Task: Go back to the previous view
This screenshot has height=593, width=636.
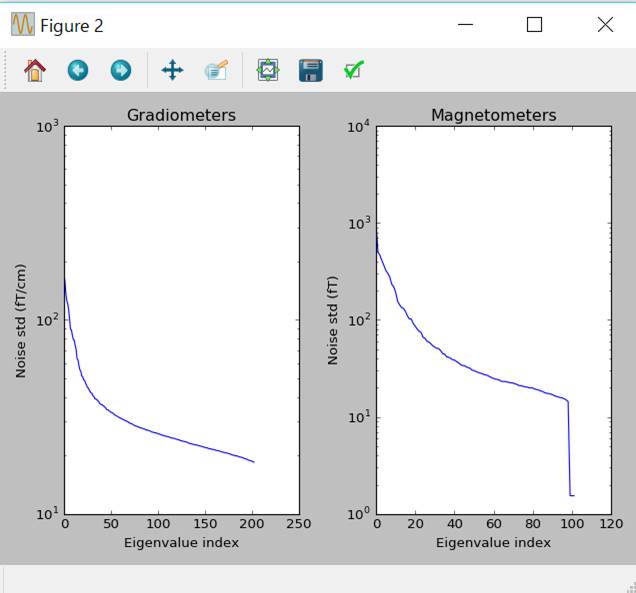Action: coord(77,70)
